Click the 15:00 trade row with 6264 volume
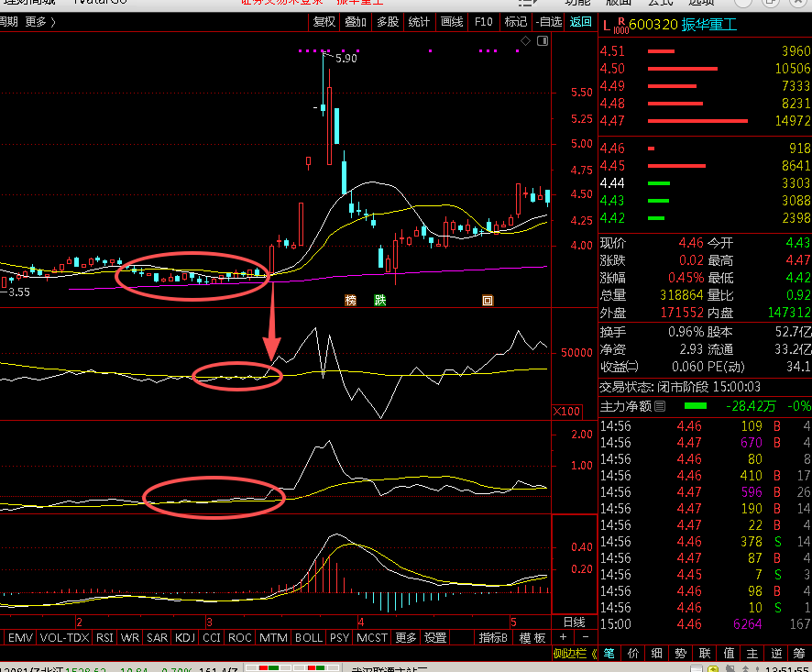The height and width of the screenshot is (672, 812). (x=705, y=624)
